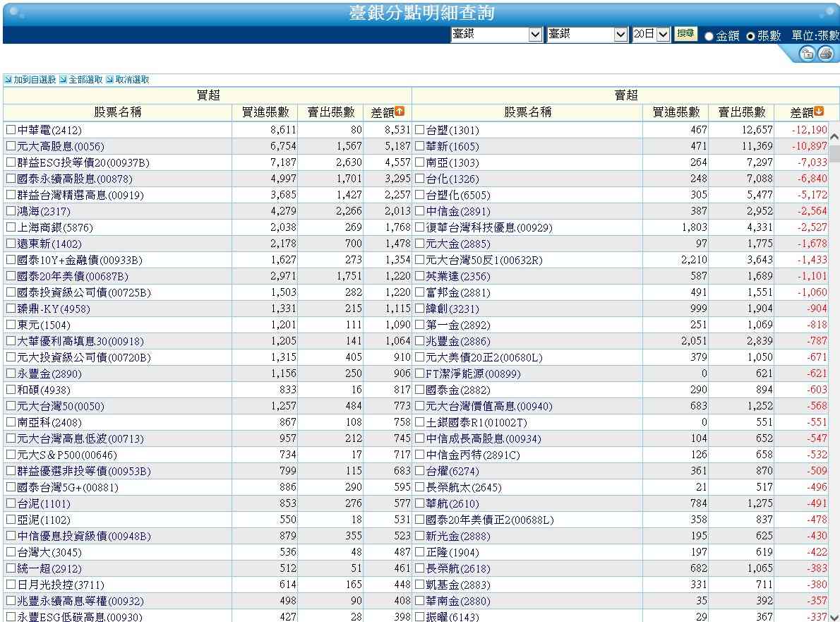
Task: Check the 鴻海(2317) checkbox
Action: coord(11,211)
